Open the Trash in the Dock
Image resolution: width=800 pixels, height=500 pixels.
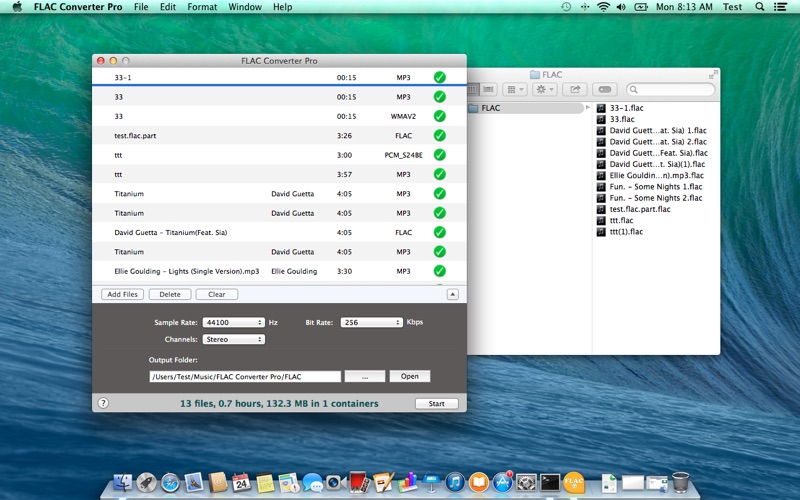[680, 482]
